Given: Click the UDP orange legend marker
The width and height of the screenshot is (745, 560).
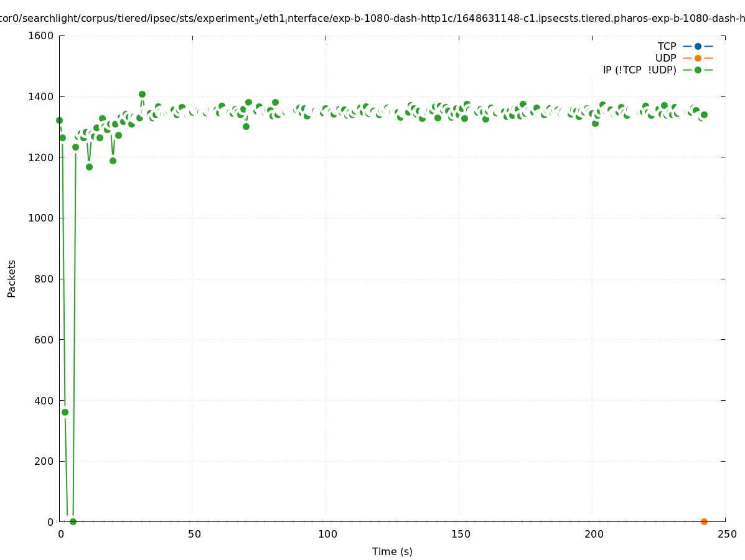Looking at the screenshot, I should pyautogui.click(x=698, y=58).
